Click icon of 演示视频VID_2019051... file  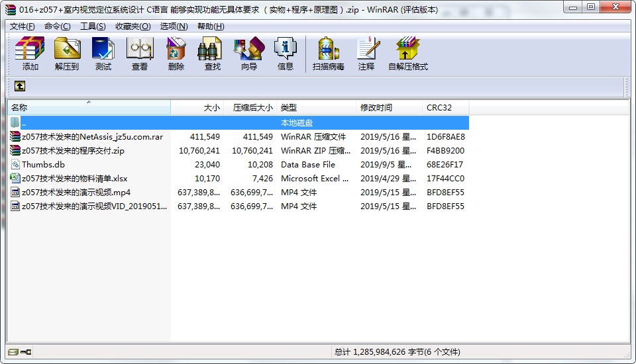pos(15,206)
